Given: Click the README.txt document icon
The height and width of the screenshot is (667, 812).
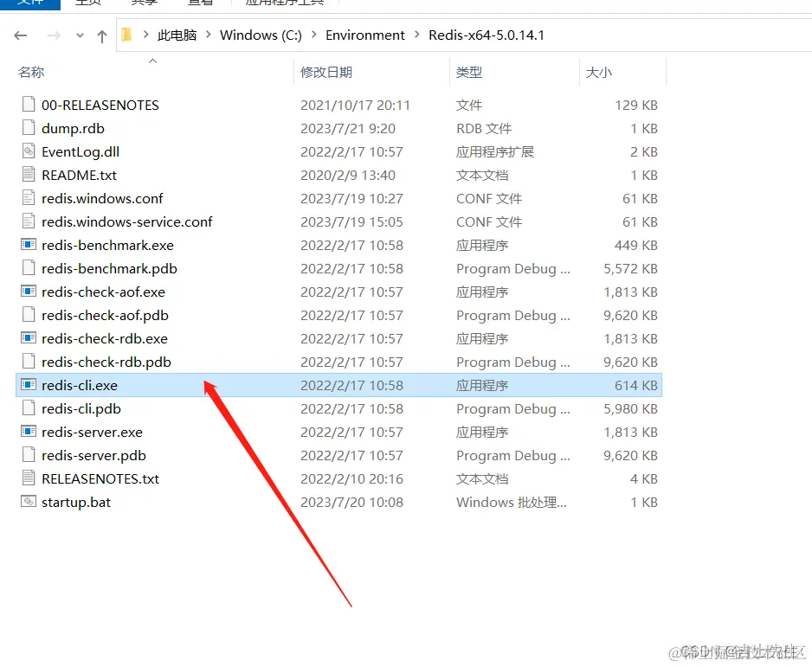Looking at the screenshot, I should [x=29, y=175].
